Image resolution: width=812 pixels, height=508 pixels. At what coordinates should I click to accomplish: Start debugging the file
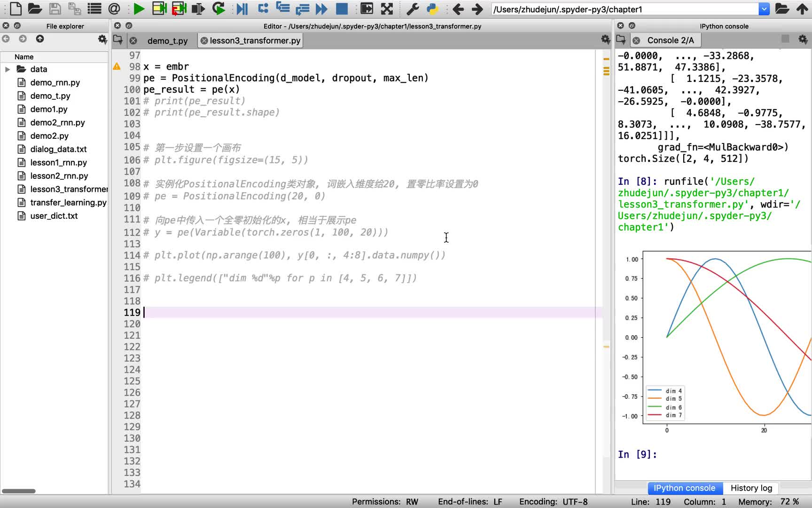point(242,8)
